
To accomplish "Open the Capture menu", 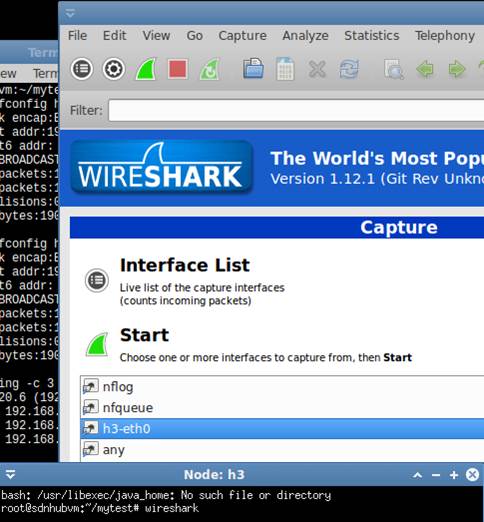I will [x=243, y=35].
